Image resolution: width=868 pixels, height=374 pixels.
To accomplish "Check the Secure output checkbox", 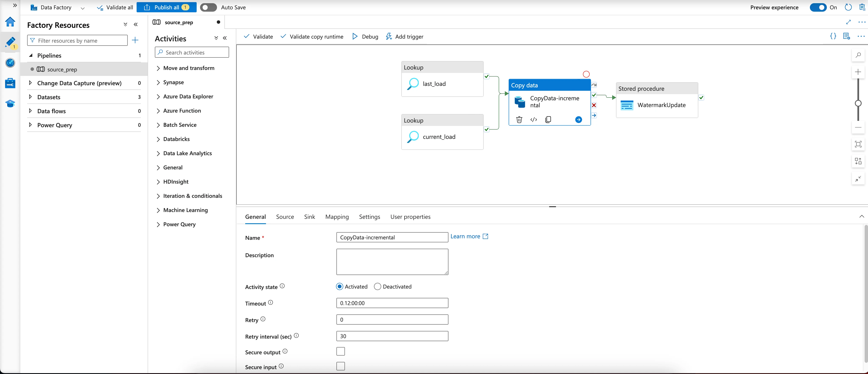I will 340,352.
